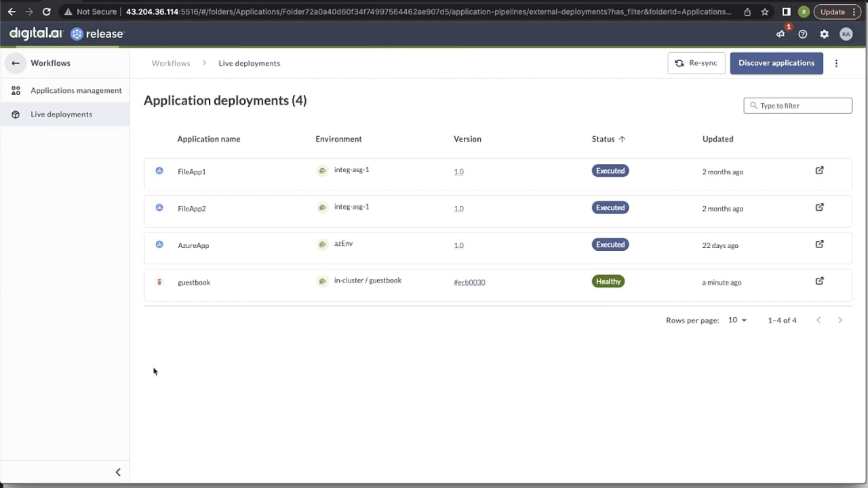Click FileApp2 application name
Image resolution: width=868 pixels, height=488 pixels.
[x=191, y=208]
